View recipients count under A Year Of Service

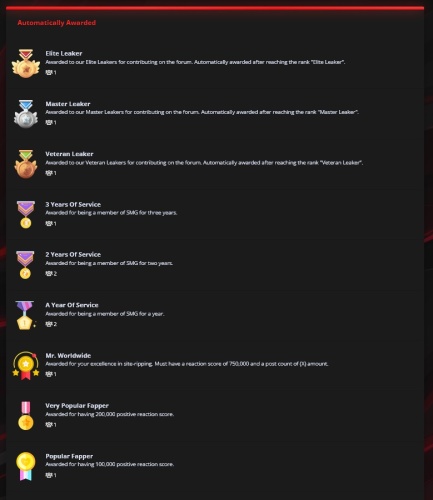51,324
